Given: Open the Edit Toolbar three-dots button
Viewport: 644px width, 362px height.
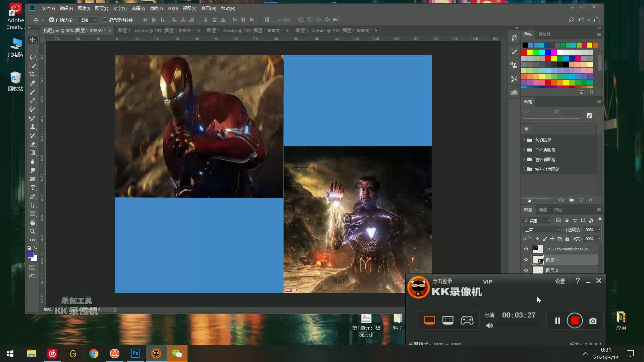Looking at the screenshot, I should click(33, 240).
